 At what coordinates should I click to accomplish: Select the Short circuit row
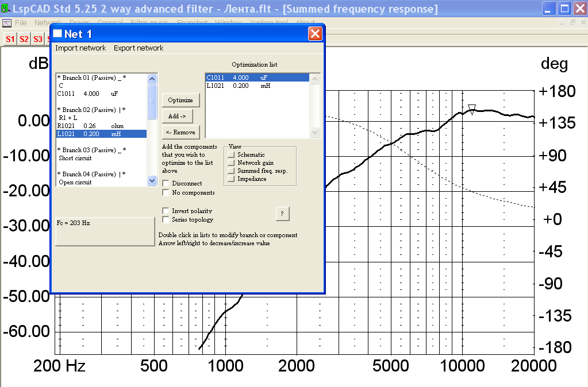(x=101, y=158)
